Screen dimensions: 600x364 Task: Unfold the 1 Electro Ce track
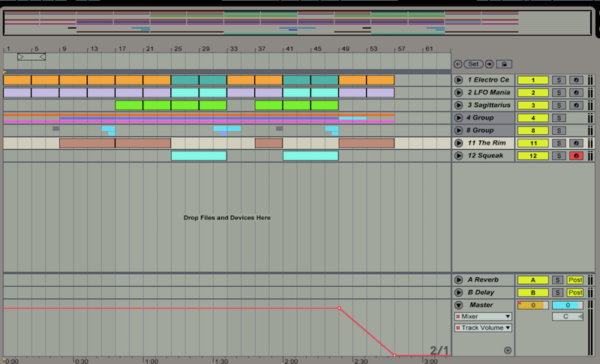(458, 80)
